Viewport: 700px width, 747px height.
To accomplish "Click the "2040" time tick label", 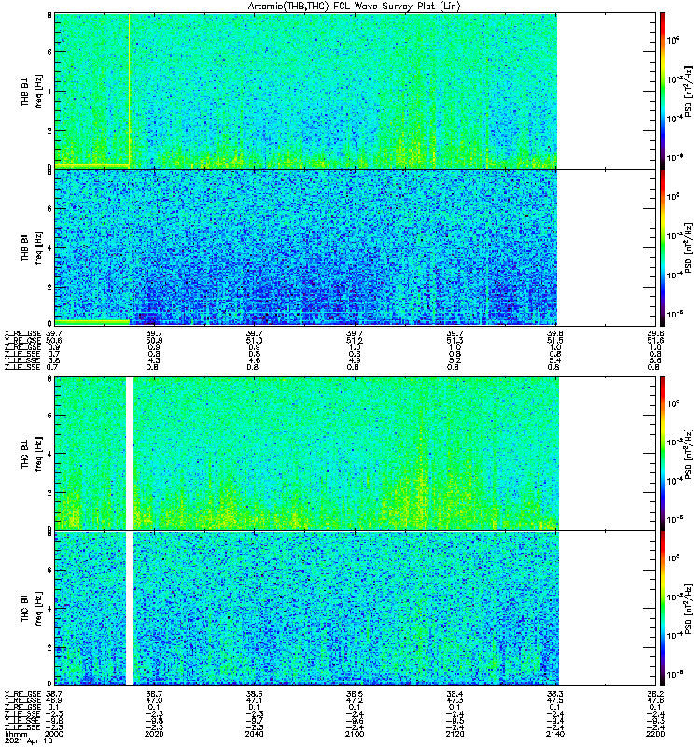I will click(254, 734).
